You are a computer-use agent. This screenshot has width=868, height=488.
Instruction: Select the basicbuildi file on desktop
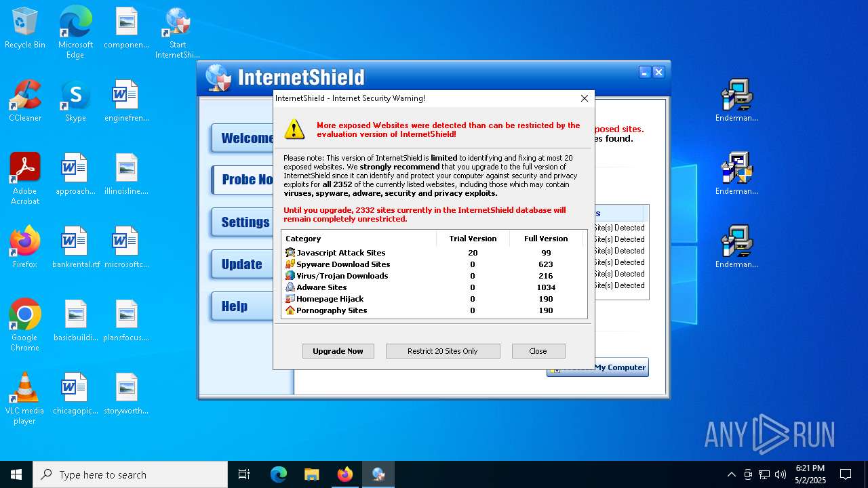click(x=75, y=321)
